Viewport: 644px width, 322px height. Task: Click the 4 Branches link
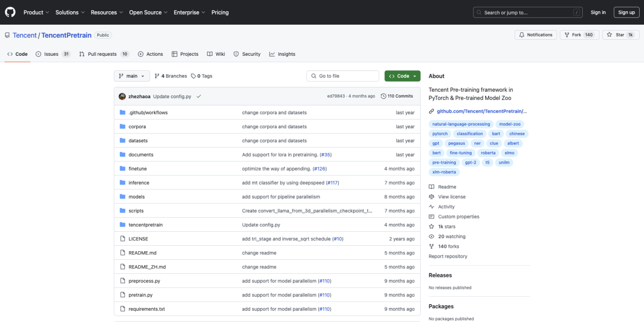(x=171, y=76)
